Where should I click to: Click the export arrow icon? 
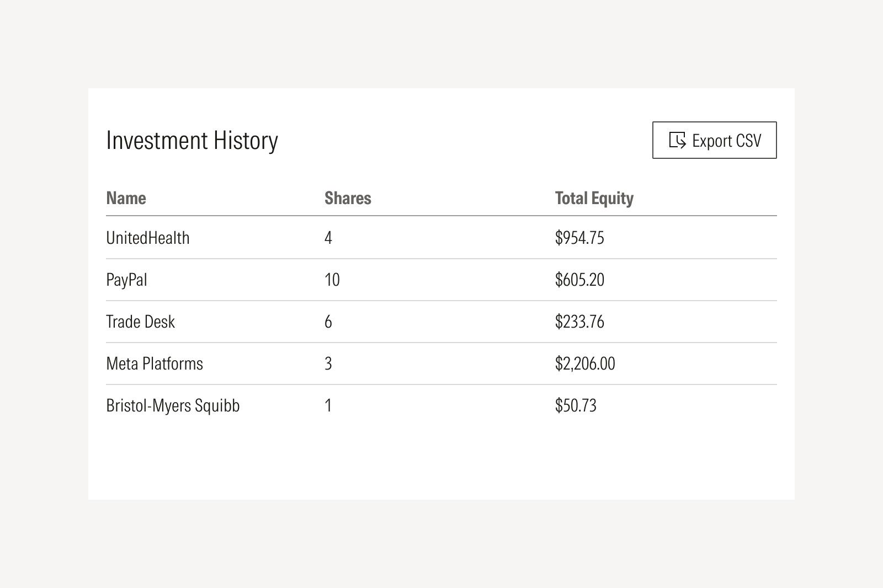(677, 140)
